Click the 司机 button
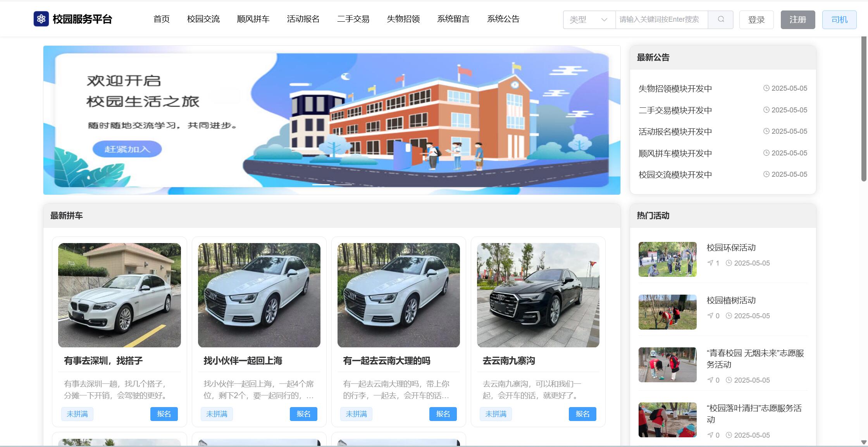The image size is (868, 447). pyautogui.click(x=839, y=20)
